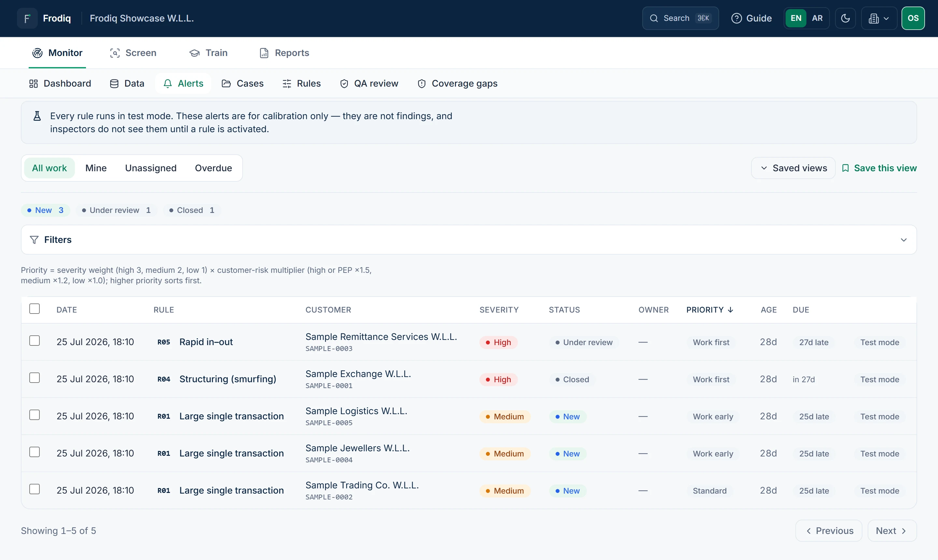This screenshot has width=938, height=560.
Task: Click Save this view
Action: (879, 168)
